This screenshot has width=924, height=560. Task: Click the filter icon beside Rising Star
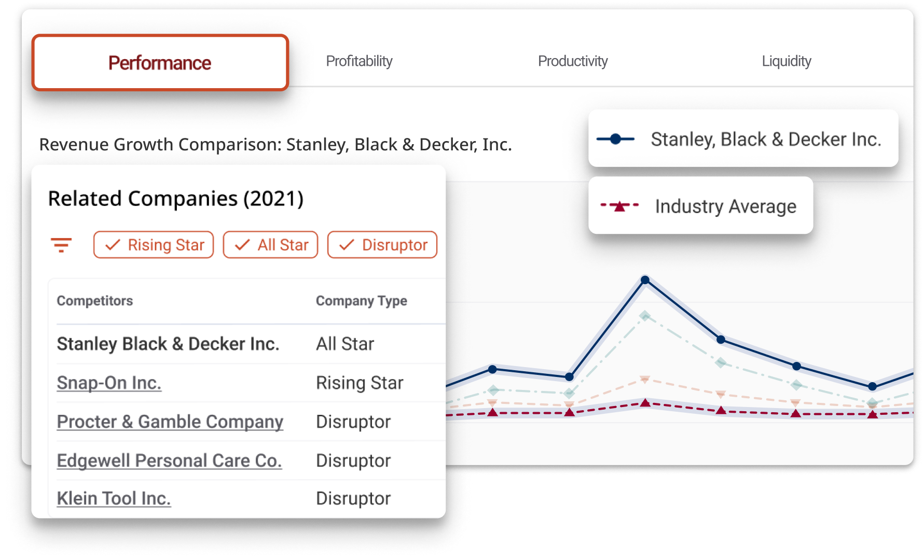point(61,245)
